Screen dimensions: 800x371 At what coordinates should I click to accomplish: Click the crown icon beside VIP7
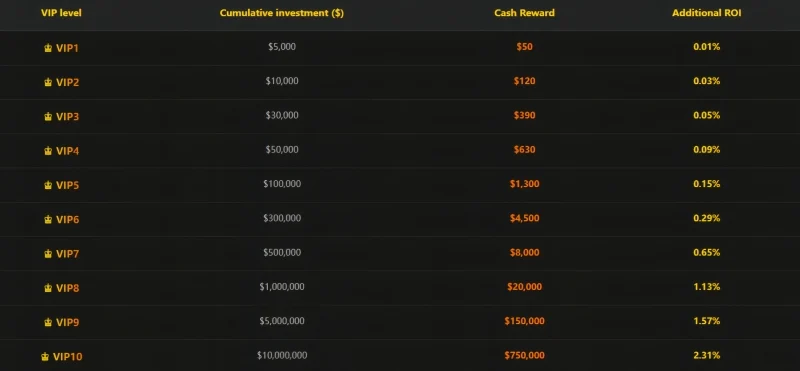48,254
